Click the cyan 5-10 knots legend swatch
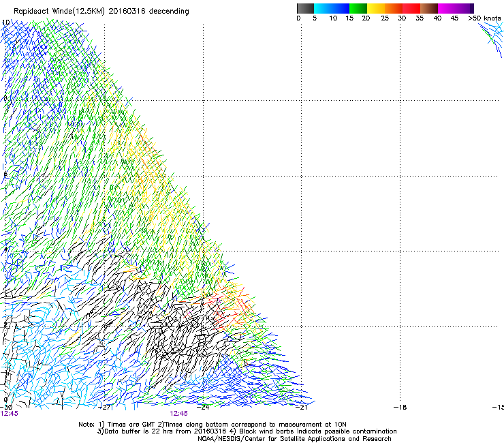This screenshot has width=504, height=443. tap(323, 8)
